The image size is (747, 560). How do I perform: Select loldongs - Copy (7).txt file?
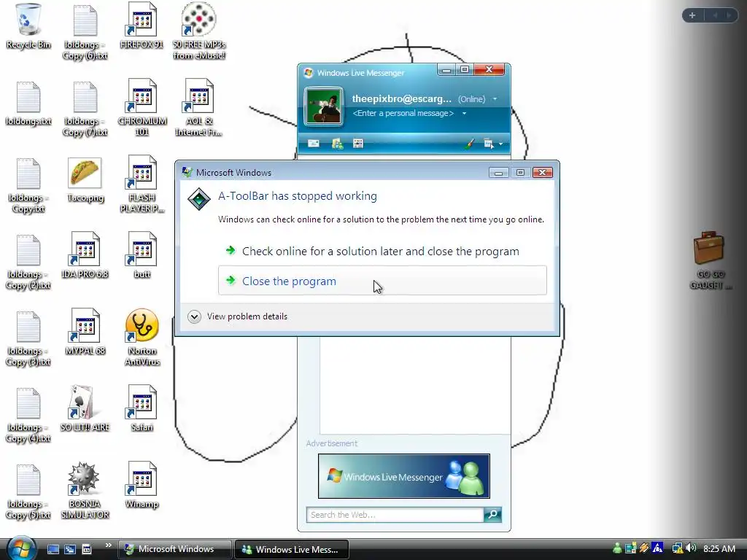pyautogui.click(x=85, y=97)
